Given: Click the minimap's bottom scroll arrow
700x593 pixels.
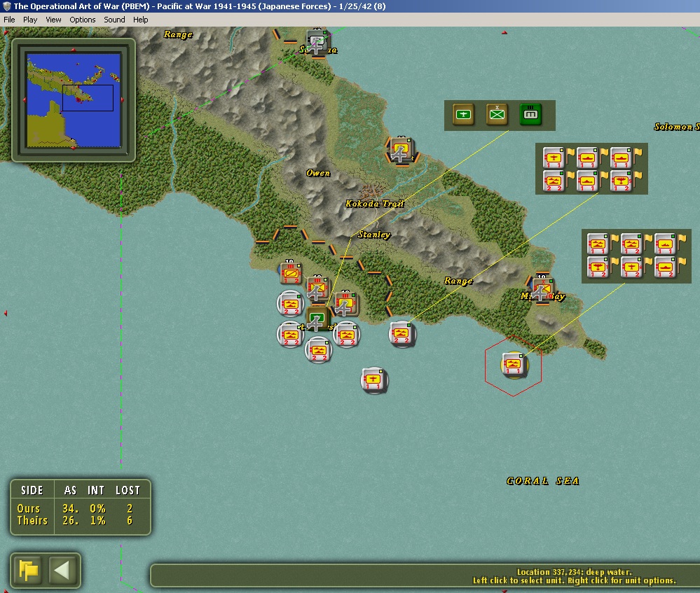Looking at the screenshot, I should point(74,148).
